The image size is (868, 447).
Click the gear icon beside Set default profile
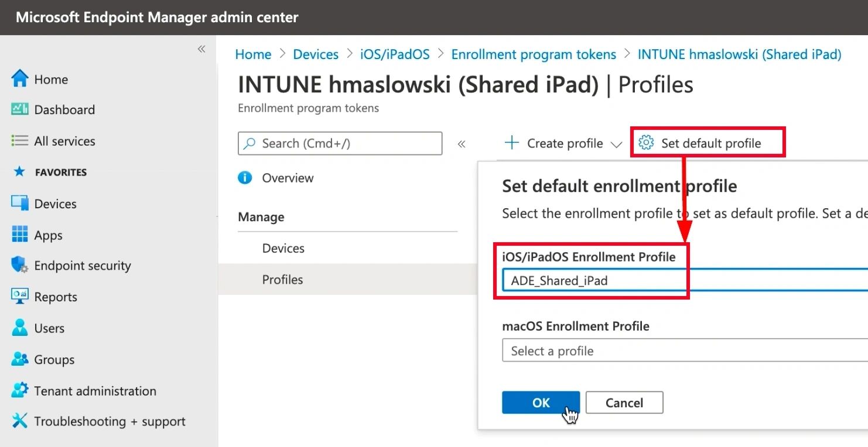tap(646, 143)
